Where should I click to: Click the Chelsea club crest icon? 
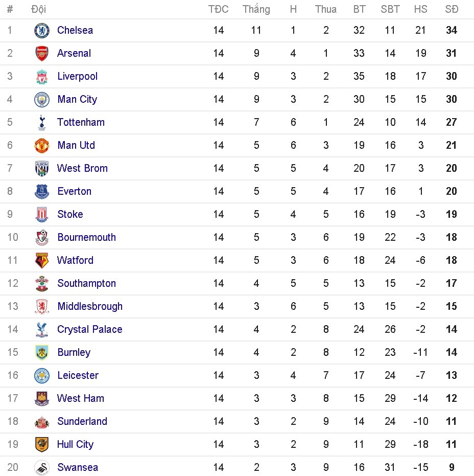42,31
